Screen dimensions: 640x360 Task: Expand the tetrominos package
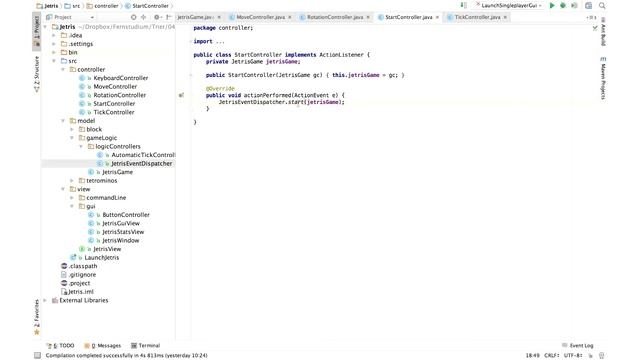click(x=72, y=181)
